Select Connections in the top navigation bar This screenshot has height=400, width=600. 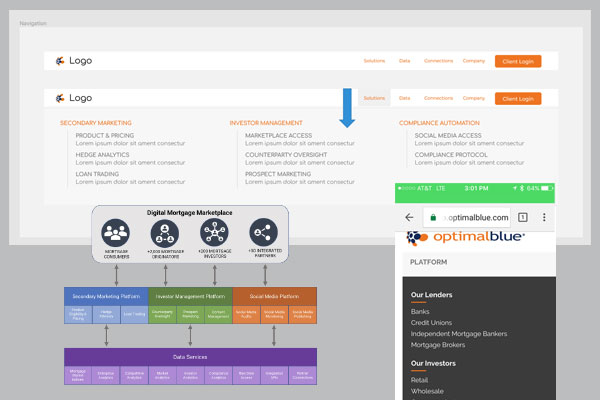click(x=438, y=61)
